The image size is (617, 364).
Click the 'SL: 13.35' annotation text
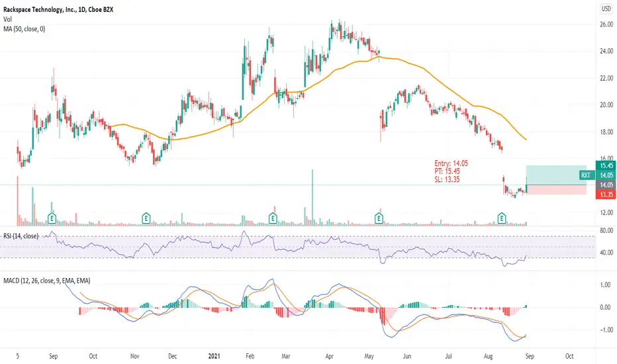tap(447, 179)
